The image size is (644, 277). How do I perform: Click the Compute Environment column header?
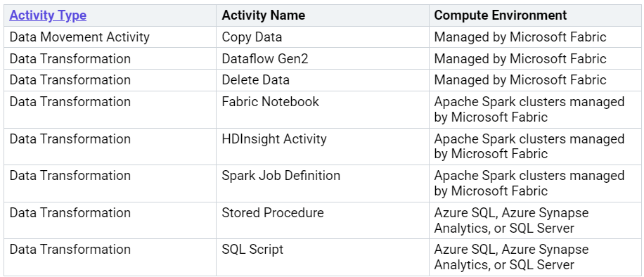(x=501, y=15)
